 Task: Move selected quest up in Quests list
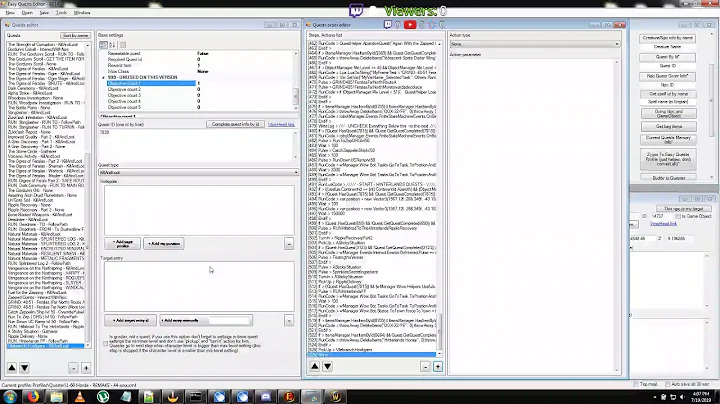tap(12, 367)
